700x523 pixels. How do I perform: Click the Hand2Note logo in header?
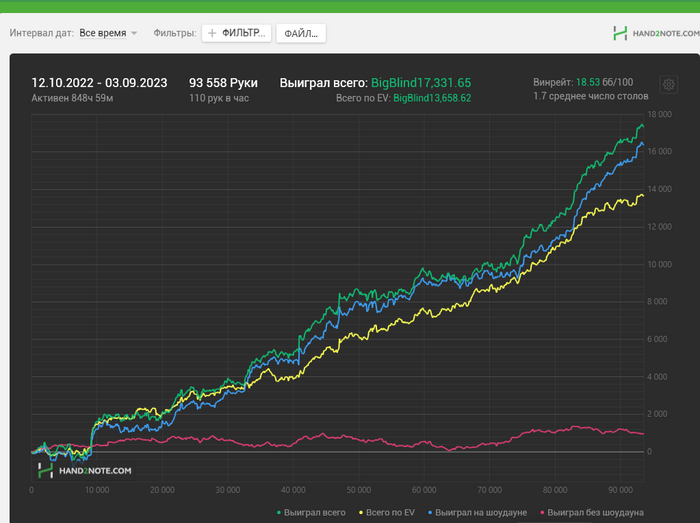pos(651,33)
